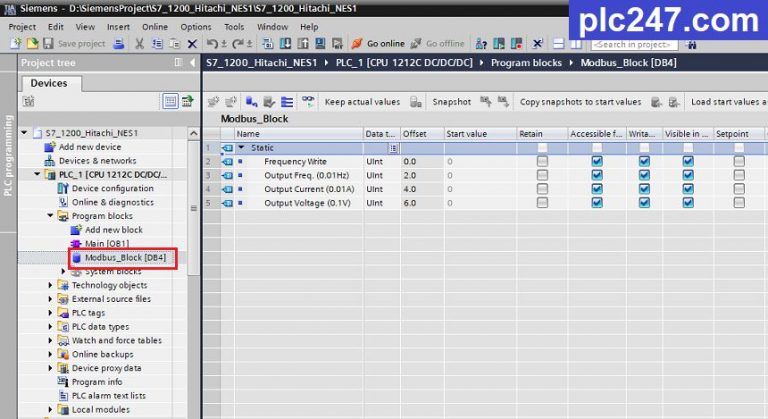Click the Start simulation icon
The width and height of the screenshot is (768, 419).
coord(320,44)
